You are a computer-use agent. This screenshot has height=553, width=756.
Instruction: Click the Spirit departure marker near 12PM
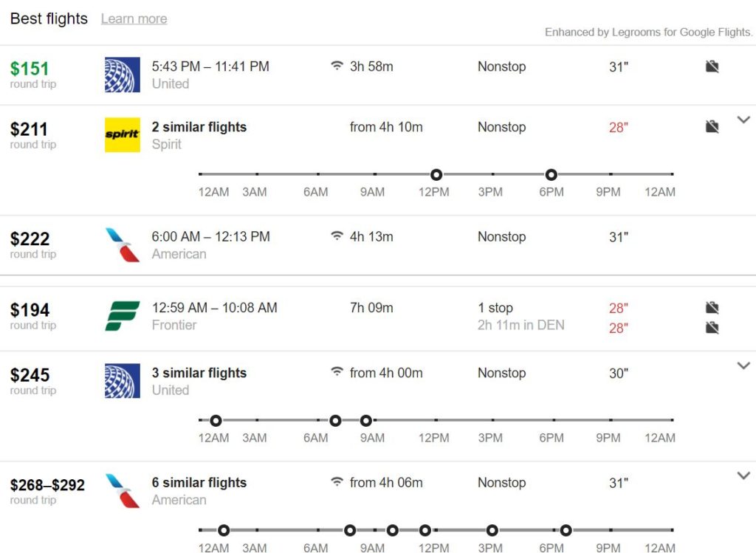click(436, 175)
